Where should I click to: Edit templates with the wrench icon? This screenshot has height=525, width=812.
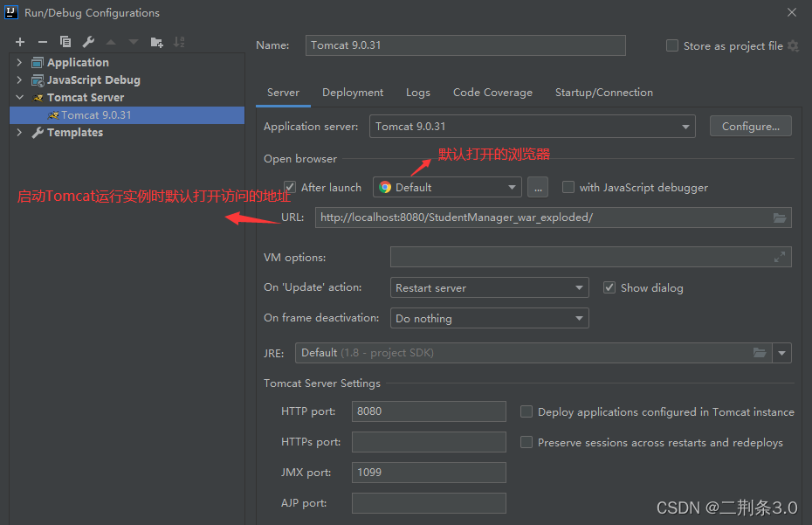click(x=88, y=42)
